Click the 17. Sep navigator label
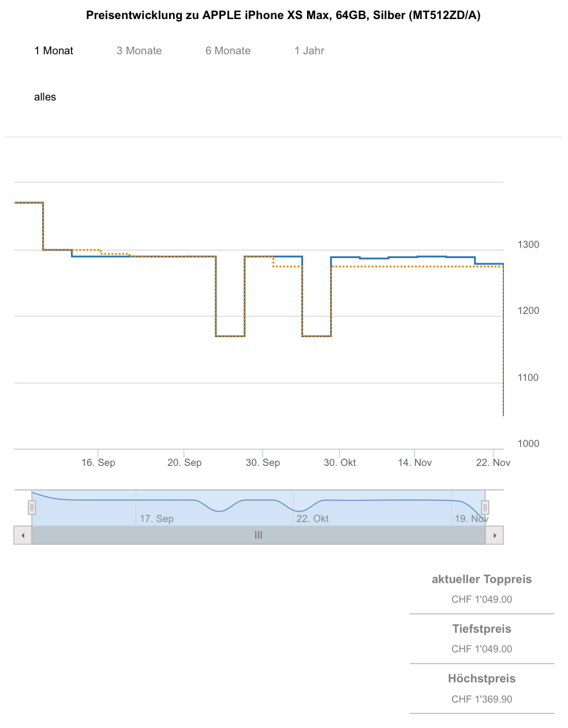The image size is (568, 728). pyautogui.click(x=156, y=518)
